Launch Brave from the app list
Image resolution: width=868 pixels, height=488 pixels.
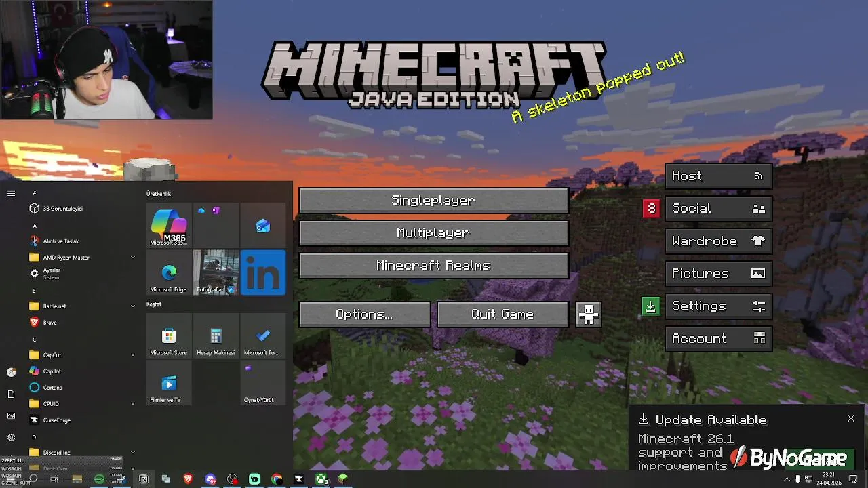(x=81, y=323)
